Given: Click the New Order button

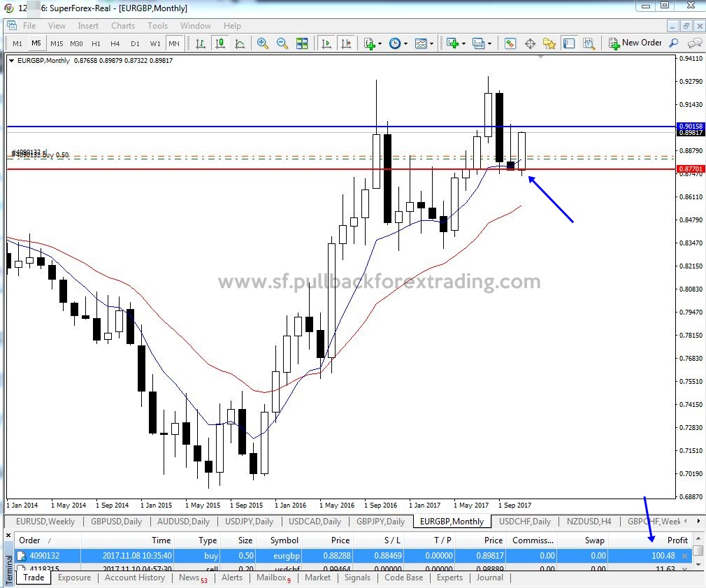Looking at the screenshot, I should point(635,43).
